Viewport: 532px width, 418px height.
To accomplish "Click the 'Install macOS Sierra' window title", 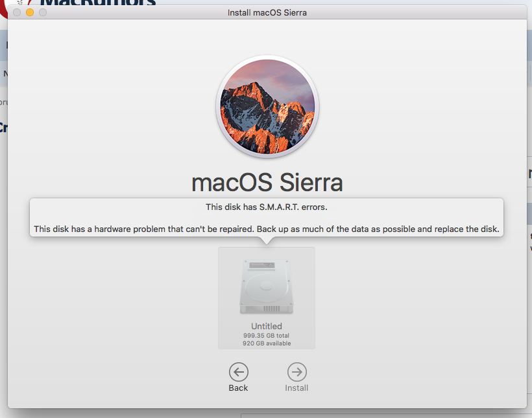I will click(x=267, y=12).
